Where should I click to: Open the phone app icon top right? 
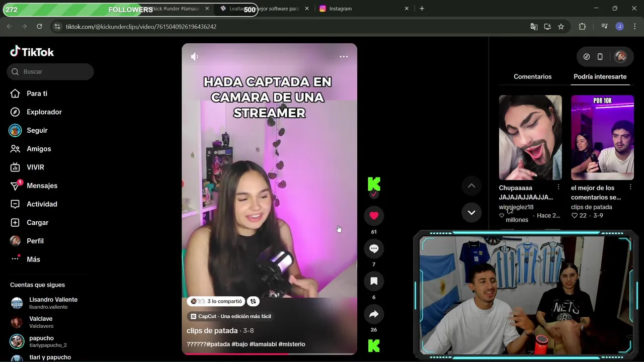(600, 57)
